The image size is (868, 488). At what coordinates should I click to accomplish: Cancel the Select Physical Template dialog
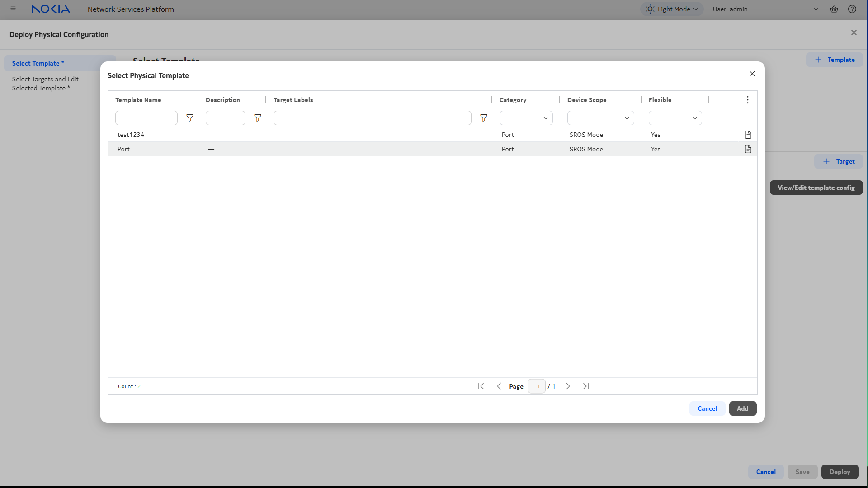pos(707,408)
